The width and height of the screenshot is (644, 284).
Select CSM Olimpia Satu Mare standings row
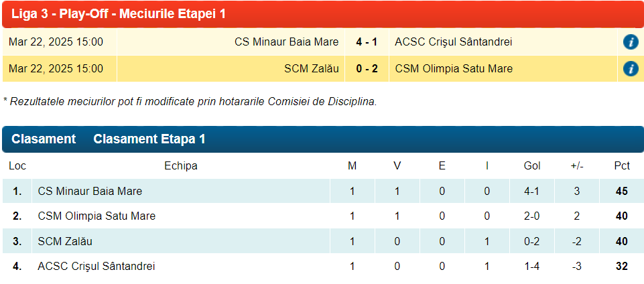[96, 216]
